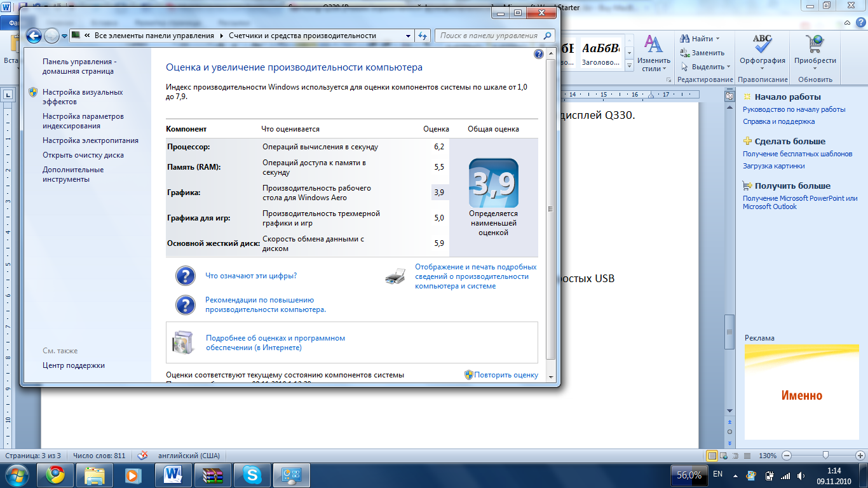Open the Файл tab in Word
This screenshot has width=868, height=488.
pos(9,22)
